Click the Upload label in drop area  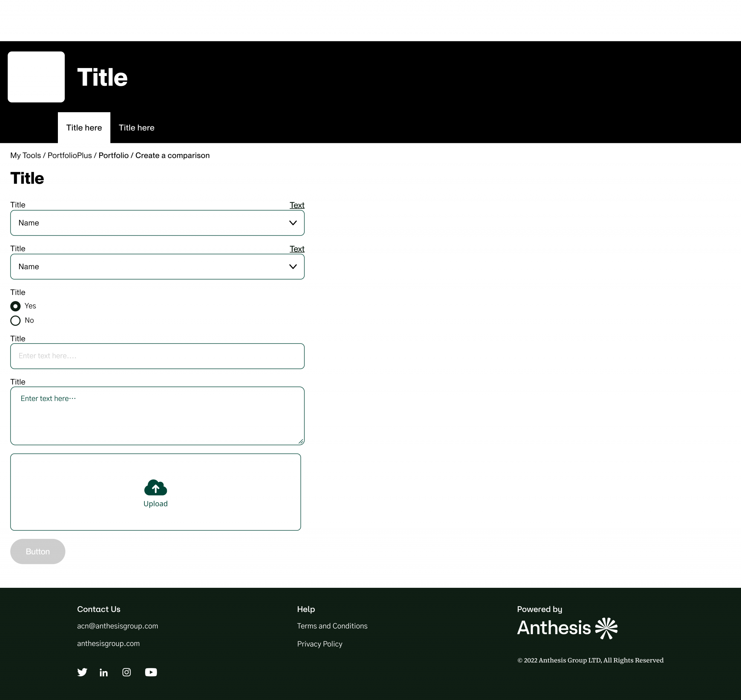[156, 504]
